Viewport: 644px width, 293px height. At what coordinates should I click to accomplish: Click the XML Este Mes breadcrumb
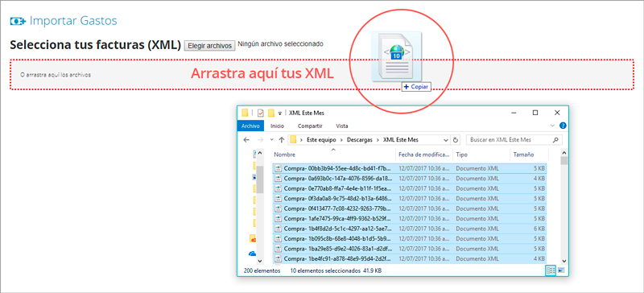[400, 140]
